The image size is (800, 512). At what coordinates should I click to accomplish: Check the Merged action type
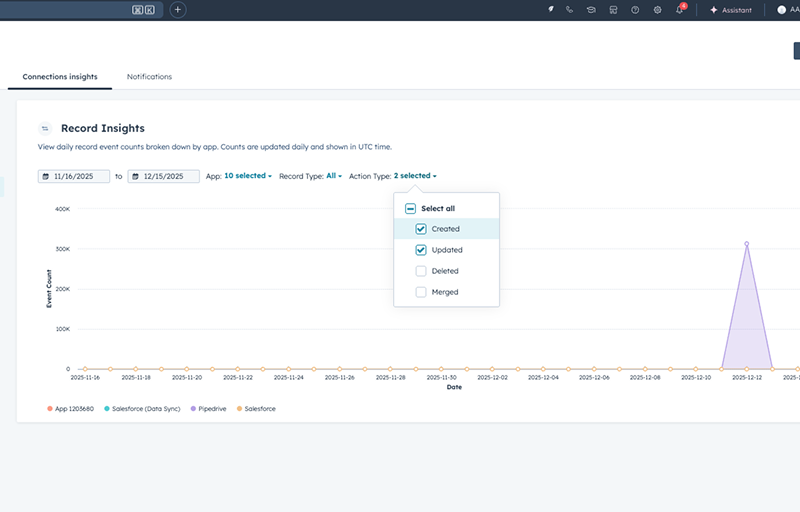pos(421,292)
